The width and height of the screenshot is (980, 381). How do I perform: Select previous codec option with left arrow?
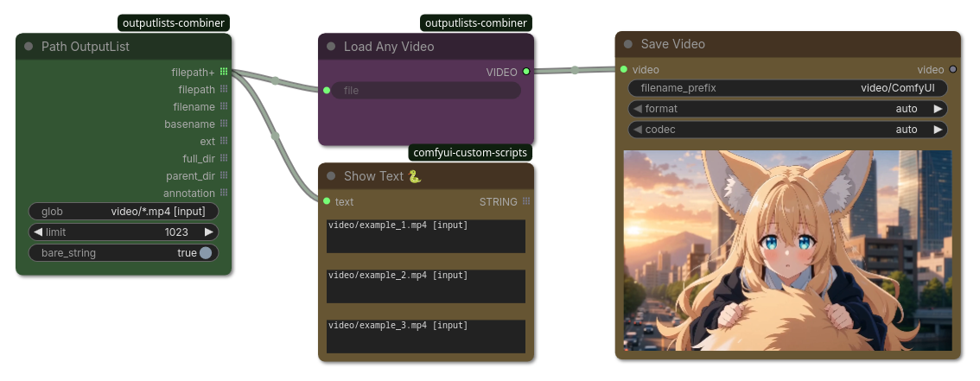(638, 130)
